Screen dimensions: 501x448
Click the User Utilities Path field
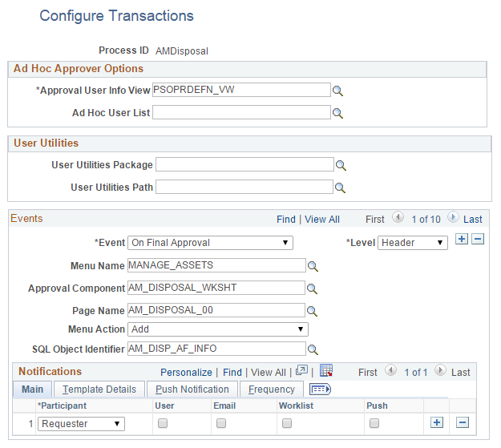click(244, 187)
